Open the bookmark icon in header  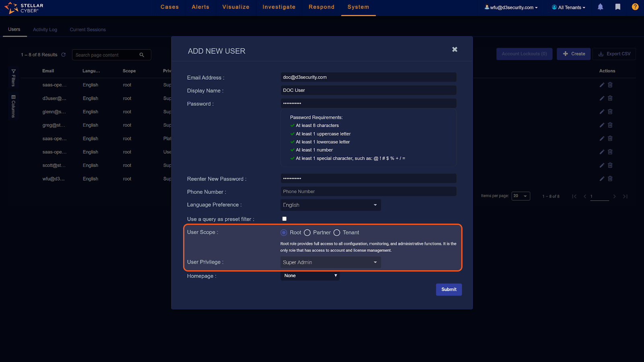(618, 7)
